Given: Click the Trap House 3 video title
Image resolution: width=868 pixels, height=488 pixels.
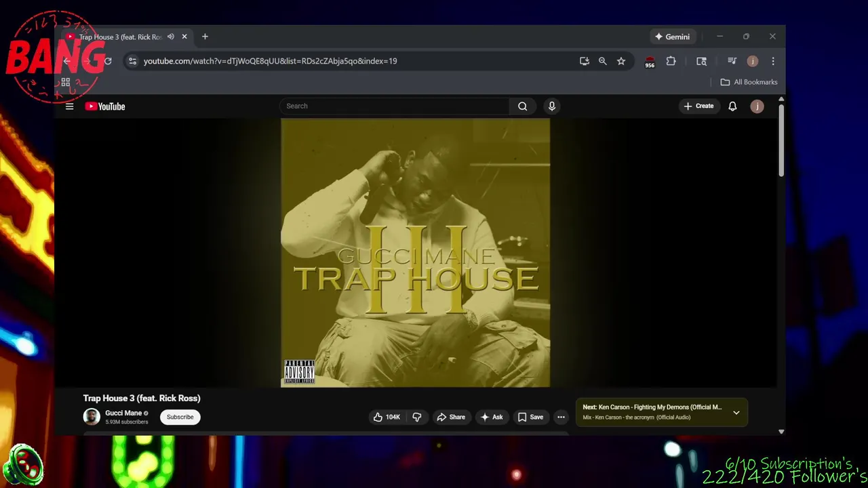Looking at the screenshot, I should coord(142,399).
